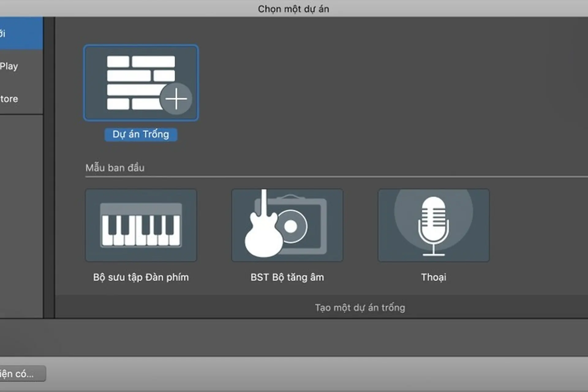Click the 'Tạo một dự án trống' description
The image size is (588, 392).
pos(360,307)
